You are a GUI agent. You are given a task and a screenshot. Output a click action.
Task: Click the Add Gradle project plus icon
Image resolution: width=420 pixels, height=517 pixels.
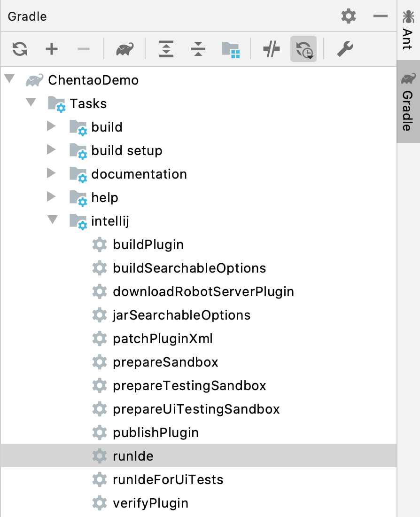pos(52,48)
